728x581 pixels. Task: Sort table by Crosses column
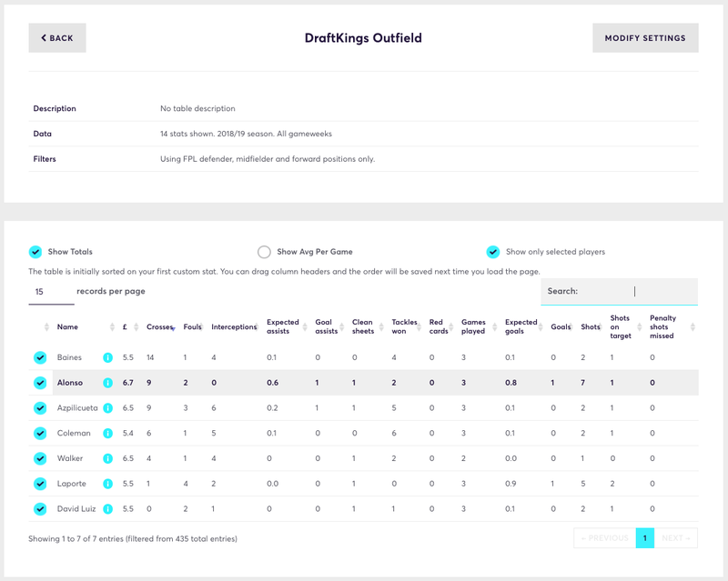pos(160,326)
